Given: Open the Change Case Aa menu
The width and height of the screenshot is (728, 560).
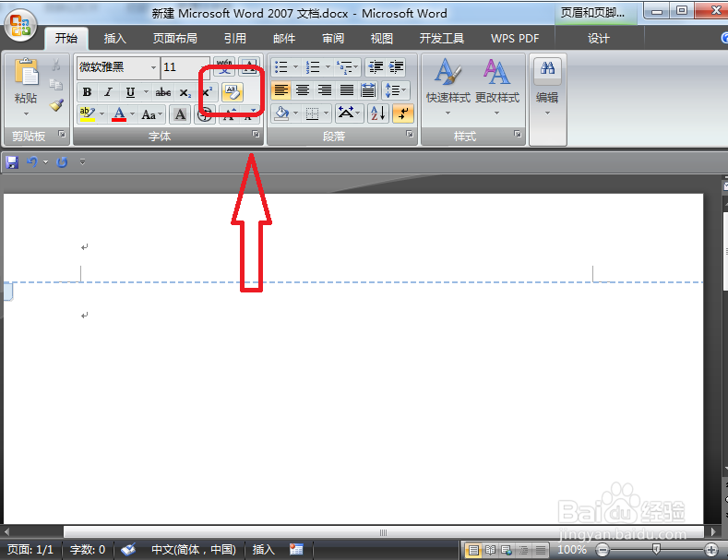Looking at the screenshot, I should [x=152, y=113].
